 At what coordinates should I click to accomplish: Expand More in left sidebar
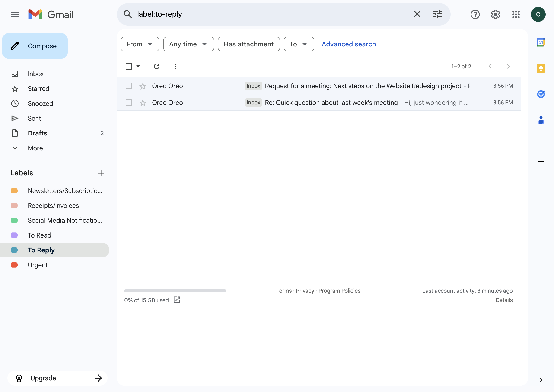pos(35,148)
